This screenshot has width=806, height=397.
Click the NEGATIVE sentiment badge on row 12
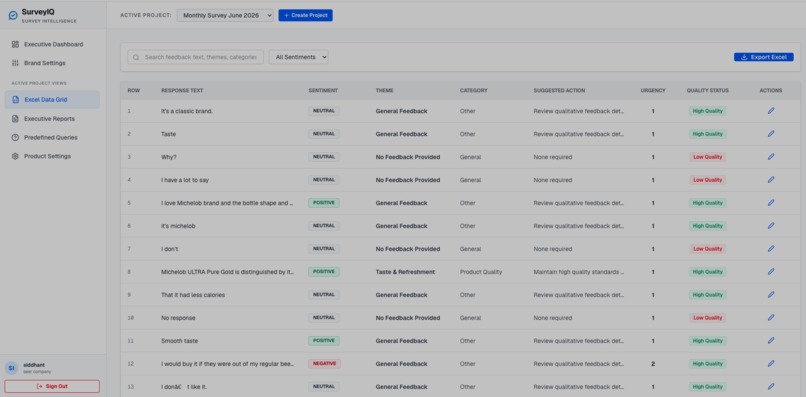324,364
